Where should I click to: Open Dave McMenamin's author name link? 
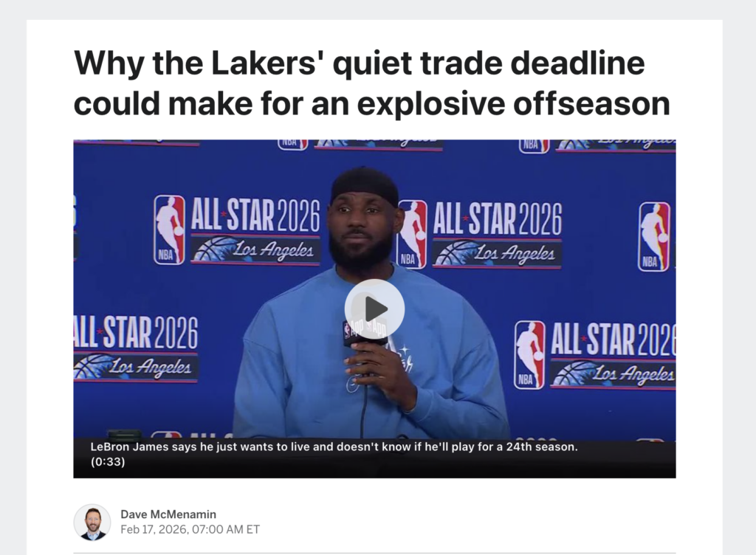coord(168,514)
